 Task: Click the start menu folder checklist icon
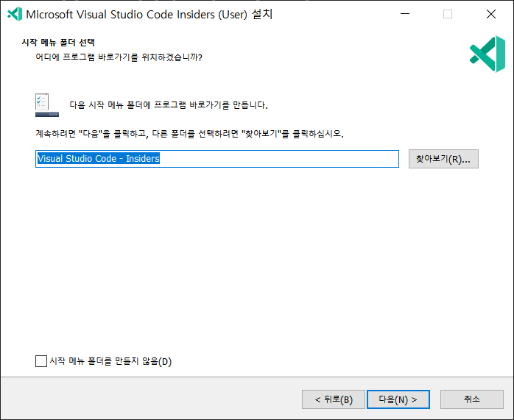47,105
